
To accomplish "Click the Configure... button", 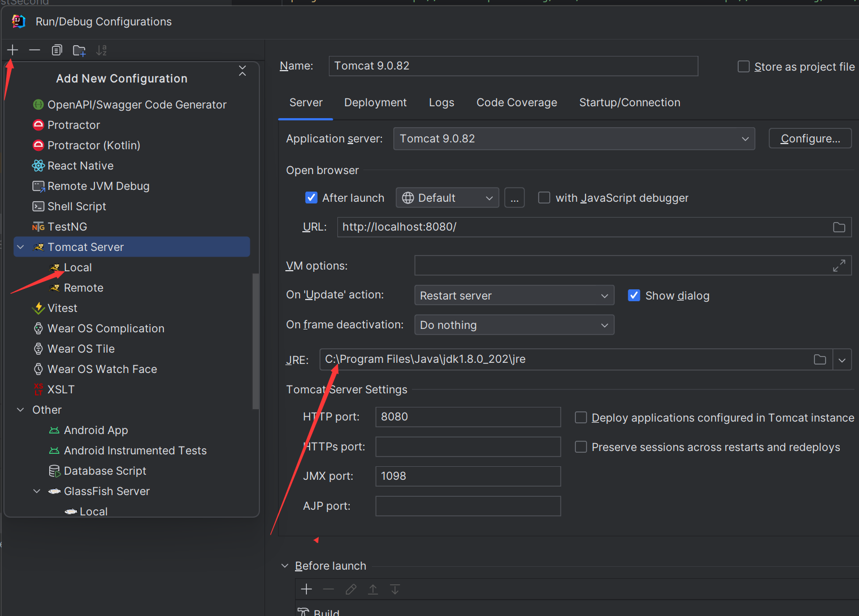I will click(x=810, y=138).
